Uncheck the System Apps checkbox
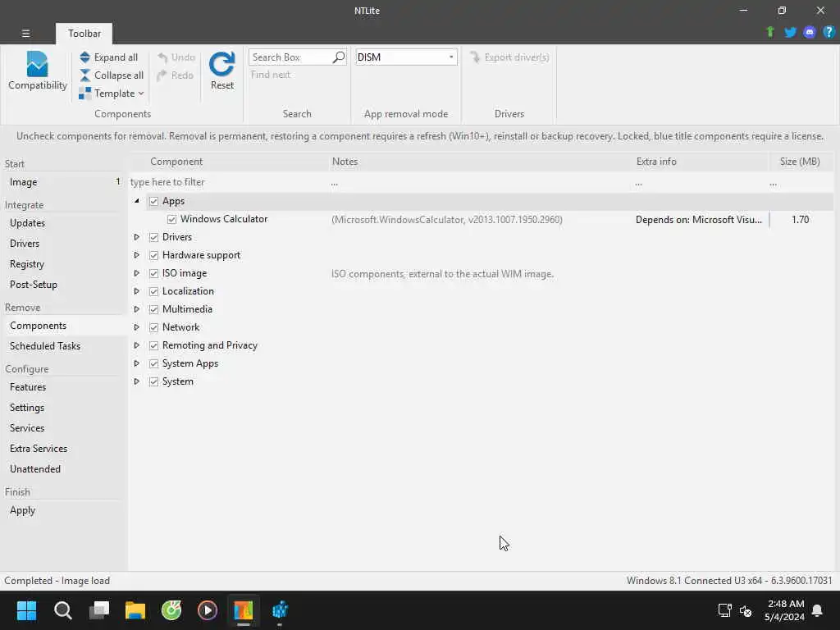The image size is (840, 630). tap(153, 363)
